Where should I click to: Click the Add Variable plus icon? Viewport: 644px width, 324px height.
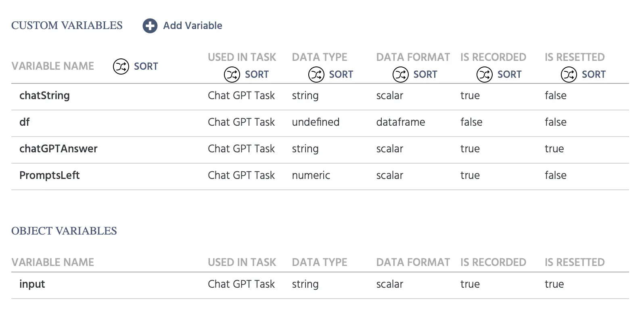(150, 26)
